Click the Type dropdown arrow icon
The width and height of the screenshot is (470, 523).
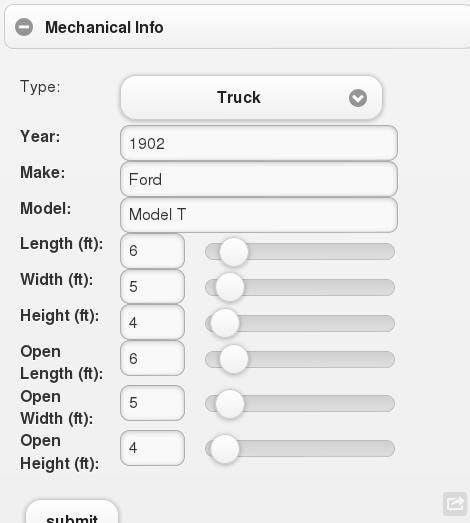[358, 98]
